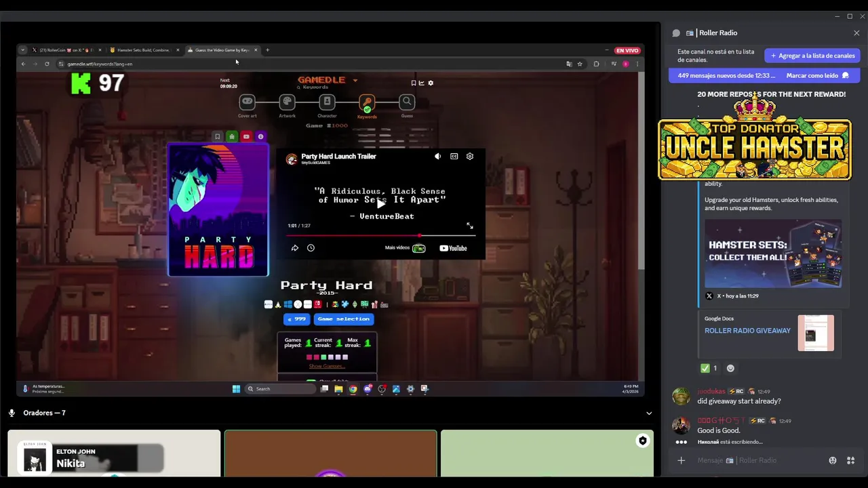Expand the trailer to fullscreen
The width and height of the screenshot is (868, 488).
[x=469, y=226]
